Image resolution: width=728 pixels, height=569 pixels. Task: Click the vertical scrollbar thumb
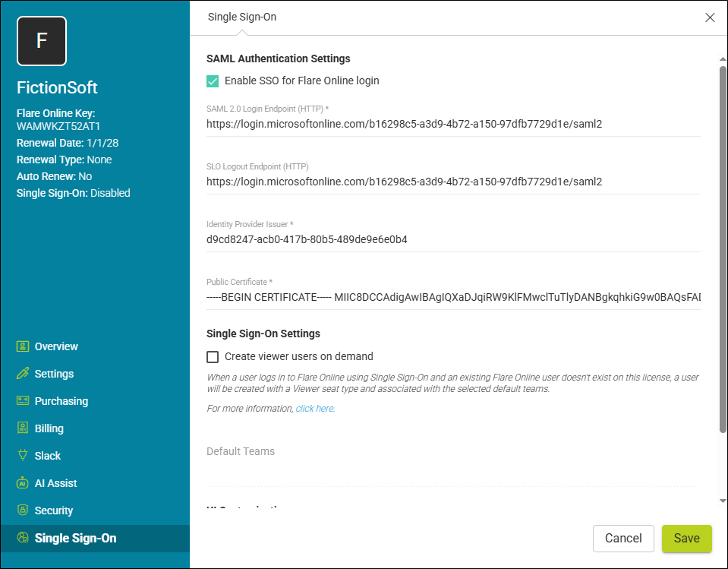pos(723,249)
